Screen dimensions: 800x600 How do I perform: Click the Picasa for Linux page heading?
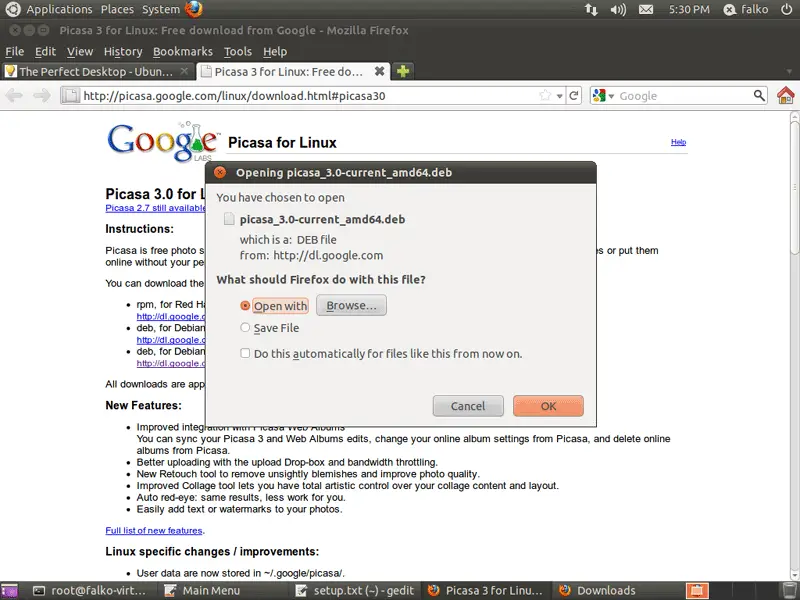click(x=282, y=142)
